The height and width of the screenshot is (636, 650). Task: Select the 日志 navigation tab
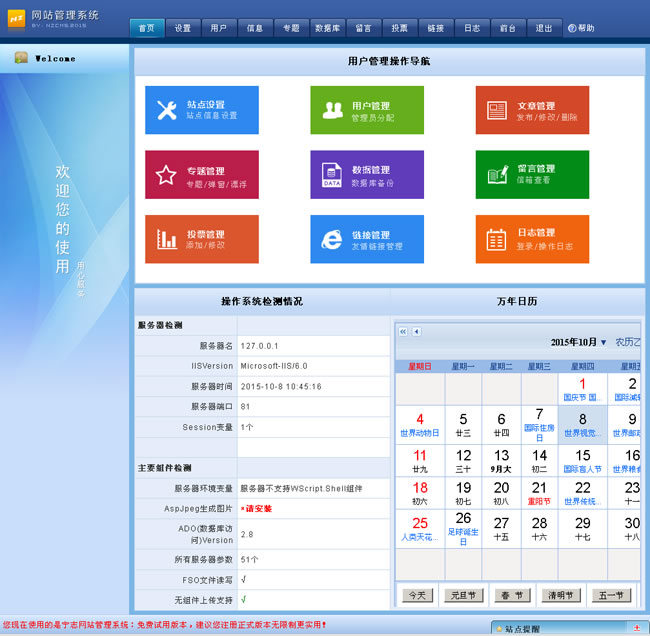[x=471, y=28]
